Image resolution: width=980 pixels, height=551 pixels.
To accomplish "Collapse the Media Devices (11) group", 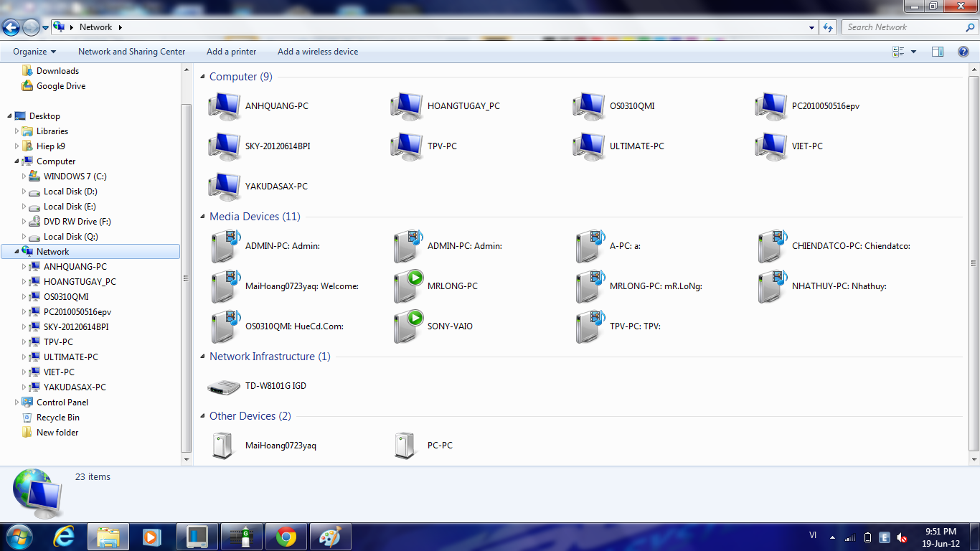I will point(203,217).
